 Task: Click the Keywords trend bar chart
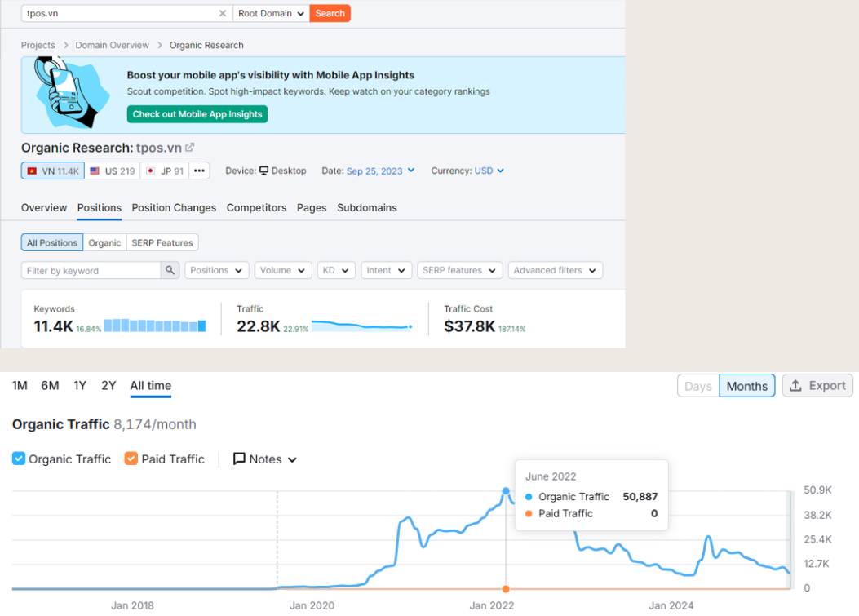(x=155, y=326)
